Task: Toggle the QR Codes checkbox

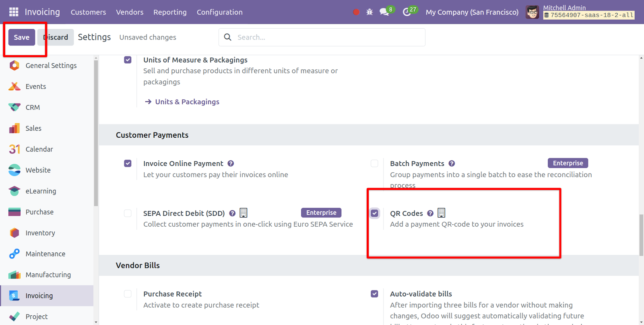Action: point(374,213)
